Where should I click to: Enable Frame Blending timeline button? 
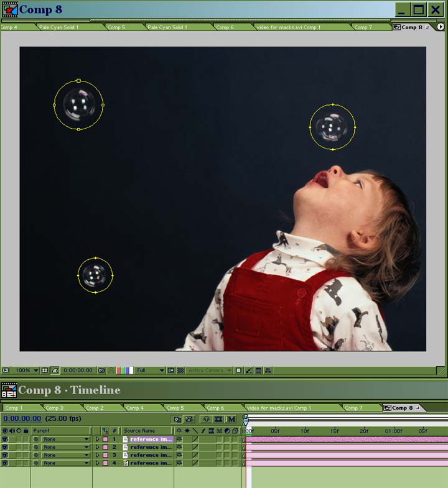(x=218, y=419)
